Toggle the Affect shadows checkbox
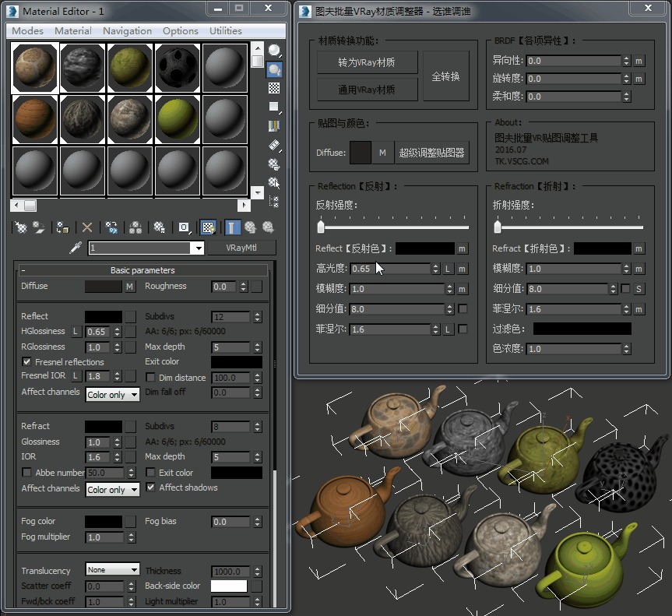 [151, 488]
